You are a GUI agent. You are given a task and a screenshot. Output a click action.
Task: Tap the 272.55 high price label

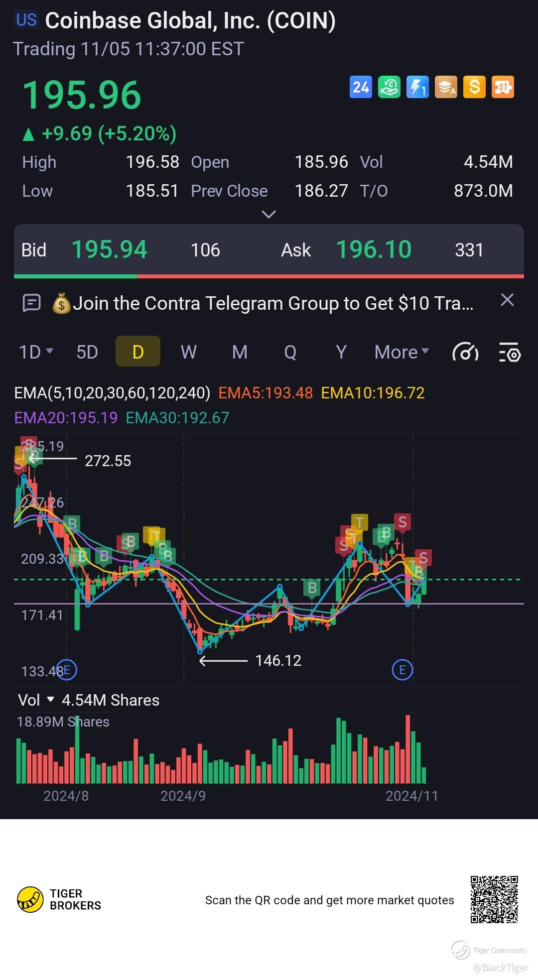click(108, 461)
